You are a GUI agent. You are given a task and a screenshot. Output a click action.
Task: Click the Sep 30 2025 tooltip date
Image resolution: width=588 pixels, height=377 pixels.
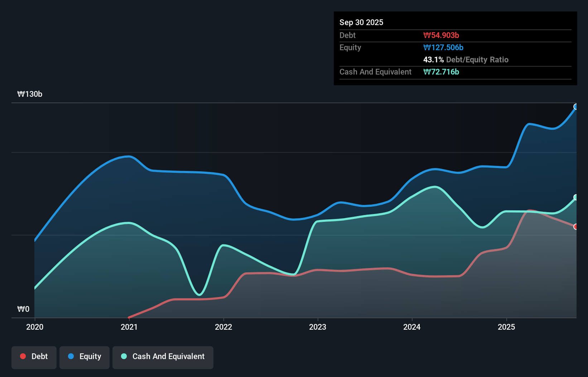[361, 22]
